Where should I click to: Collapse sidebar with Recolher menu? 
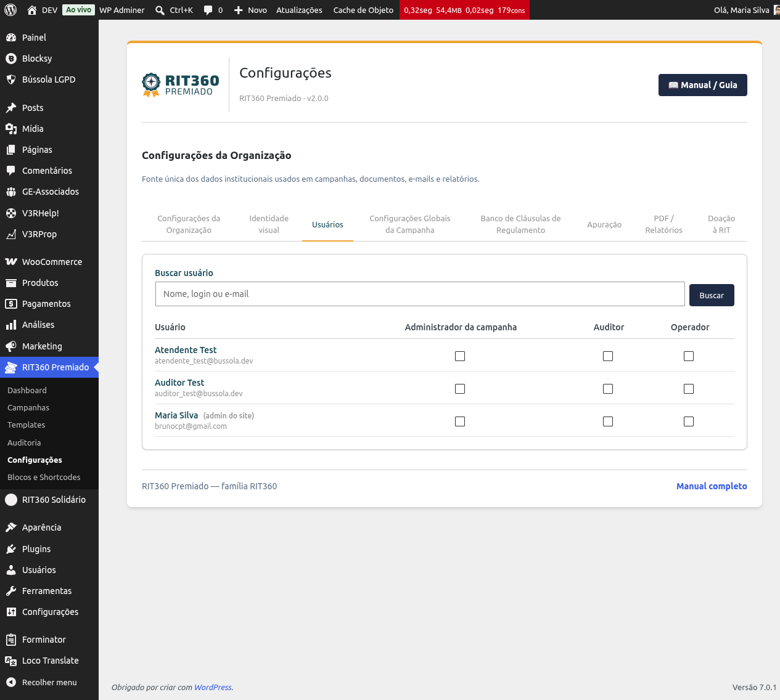(41, 682)
